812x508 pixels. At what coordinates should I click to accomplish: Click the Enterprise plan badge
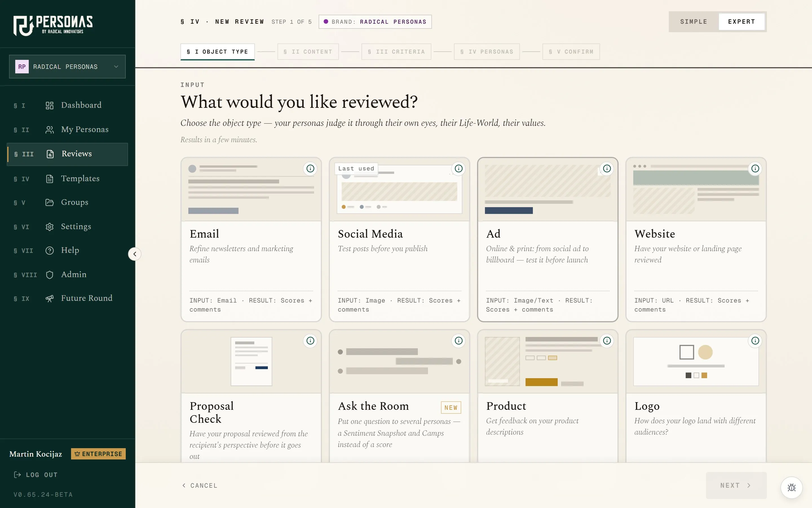click(x=98, y=454)
